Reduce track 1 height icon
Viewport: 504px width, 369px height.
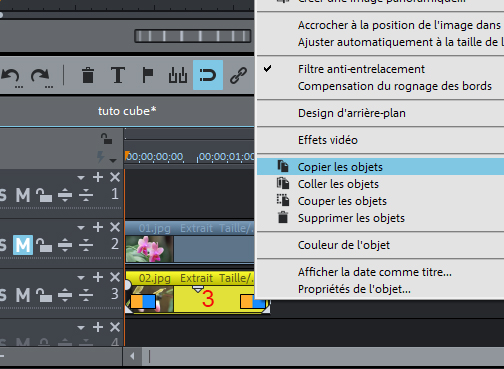pos(86,195)
